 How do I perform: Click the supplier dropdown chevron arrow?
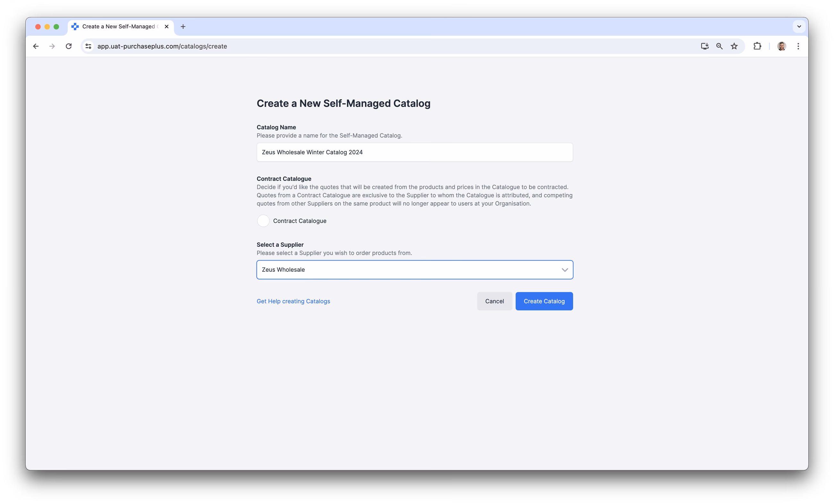565,270
